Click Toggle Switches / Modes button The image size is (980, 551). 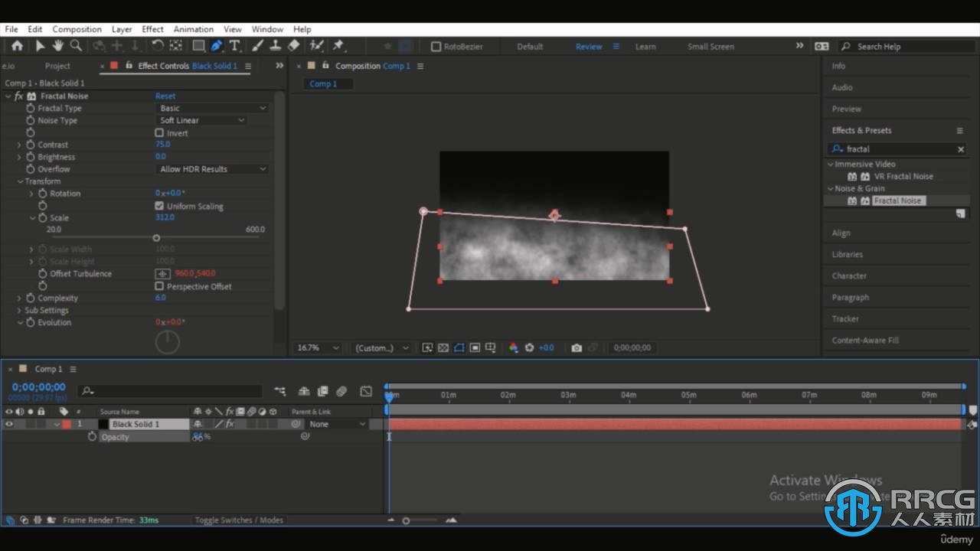pos(239,520)
